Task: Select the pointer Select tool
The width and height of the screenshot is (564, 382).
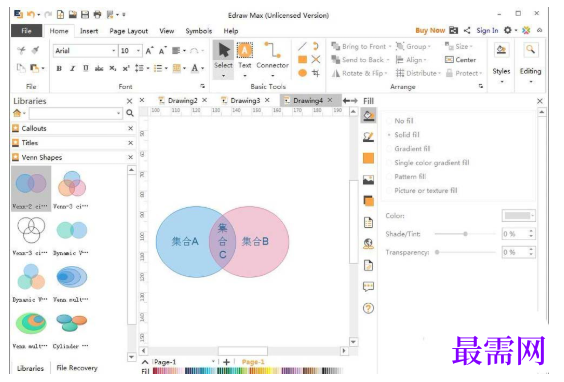Action: coord(223,59)
